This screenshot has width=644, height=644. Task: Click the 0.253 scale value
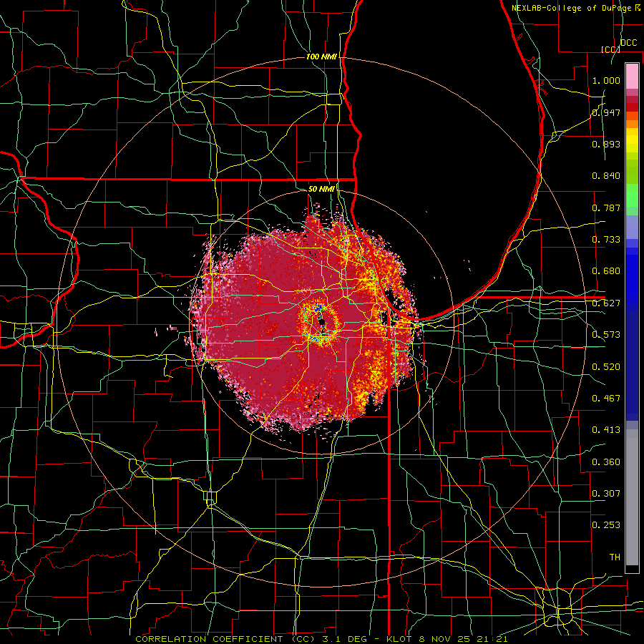pyautogui.click(x=606, y=525)
